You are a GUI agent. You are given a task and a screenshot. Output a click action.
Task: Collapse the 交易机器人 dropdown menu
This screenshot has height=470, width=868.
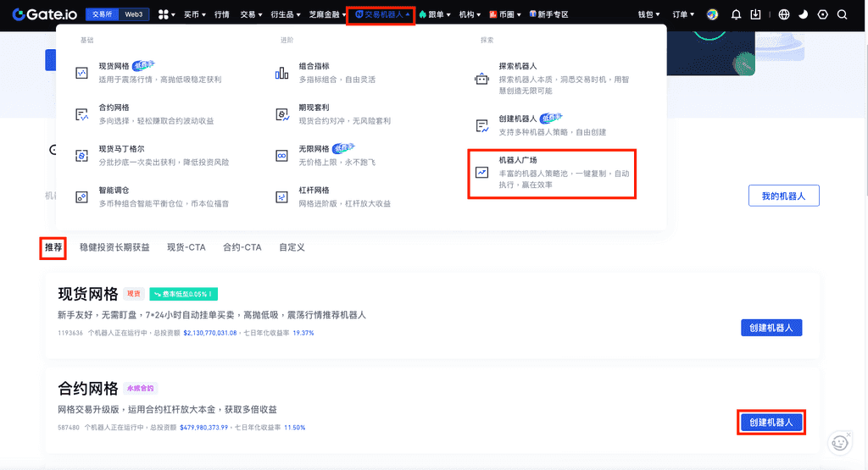(382, 14)
